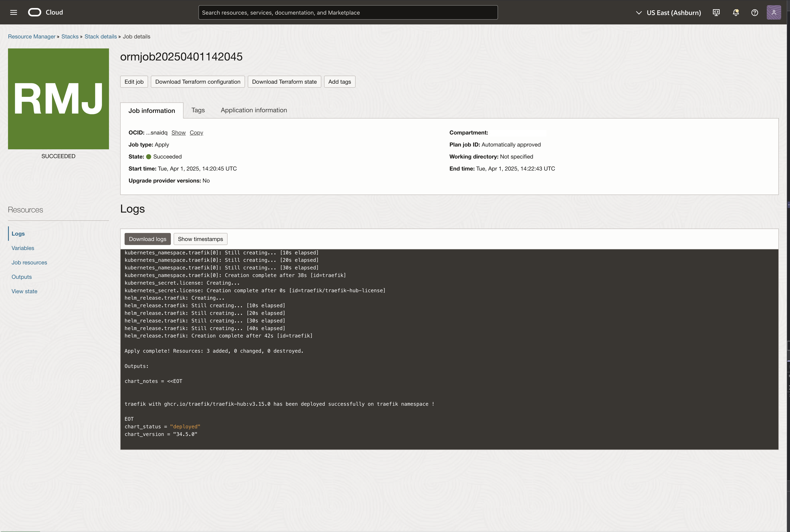Screen dimensions: 790x532
Task: Focus the search resources input field
Action: point(348,13)
